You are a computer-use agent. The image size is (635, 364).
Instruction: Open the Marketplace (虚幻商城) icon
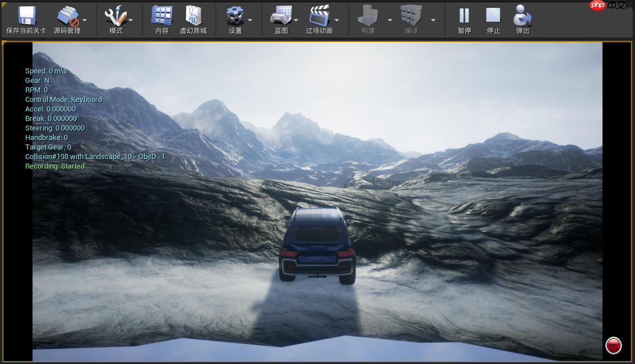click(x=193, y=16)
